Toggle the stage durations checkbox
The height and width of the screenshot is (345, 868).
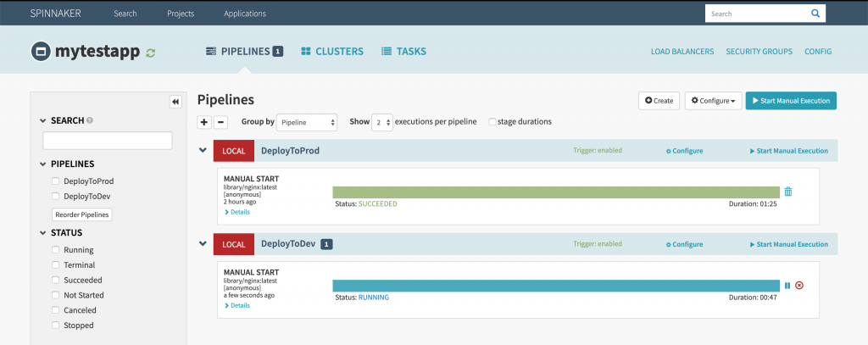click(x=492, y=122)
